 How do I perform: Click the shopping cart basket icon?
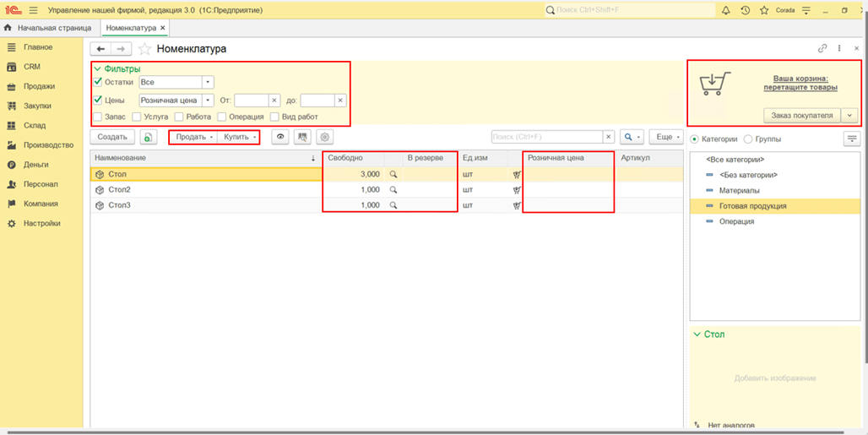point(715,84)
